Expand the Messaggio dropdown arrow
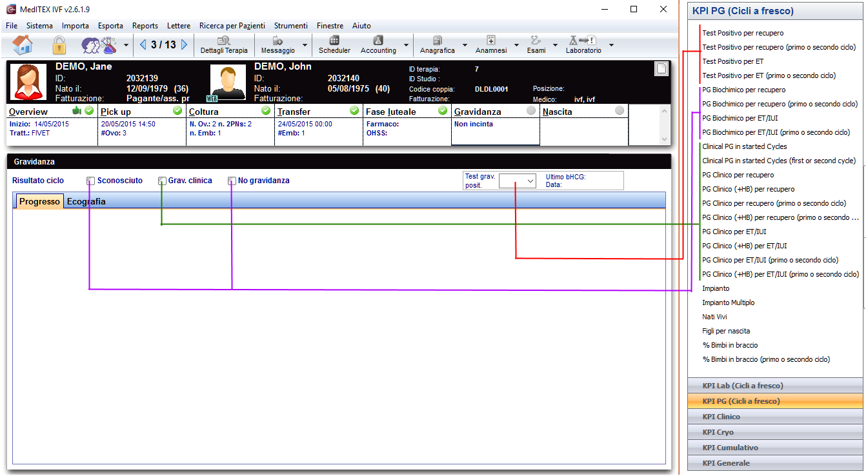868x476 pixels. point(305,46)
